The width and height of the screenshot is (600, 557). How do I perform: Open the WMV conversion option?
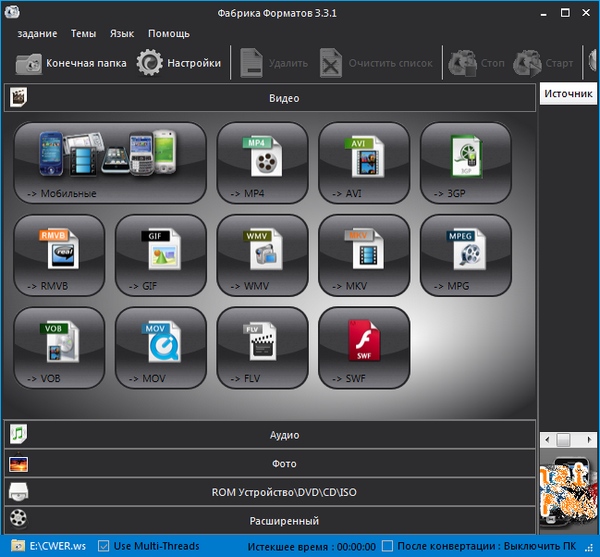click(x=262, y=255)
